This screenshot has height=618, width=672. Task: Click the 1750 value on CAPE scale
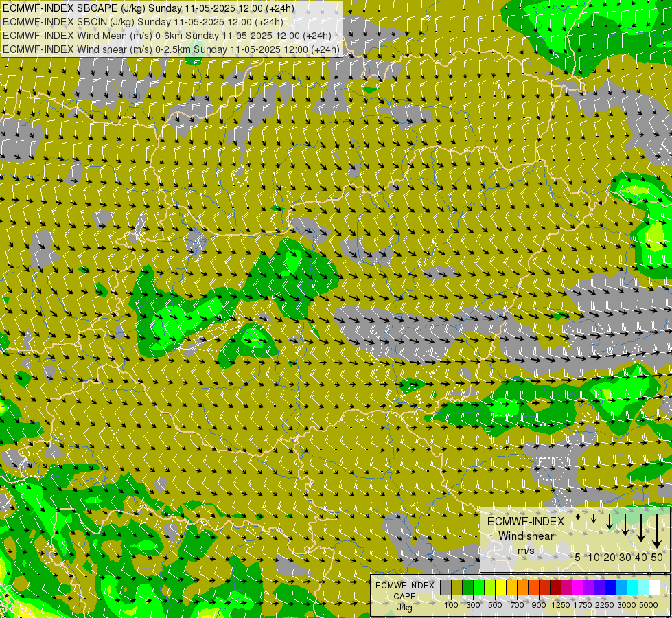coord(583,605)
